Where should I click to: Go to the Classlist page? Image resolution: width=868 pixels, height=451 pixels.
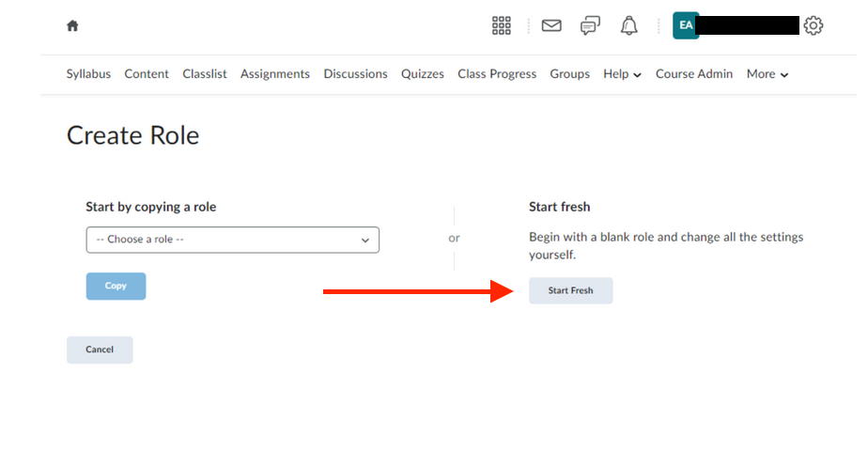[205, 74]
